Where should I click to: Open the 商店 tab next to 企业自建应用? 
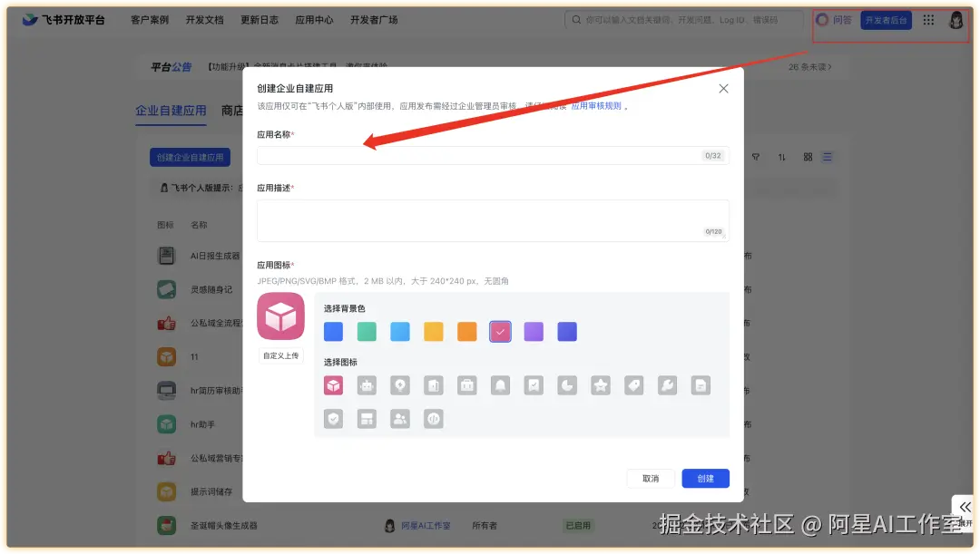coord(234,110)
